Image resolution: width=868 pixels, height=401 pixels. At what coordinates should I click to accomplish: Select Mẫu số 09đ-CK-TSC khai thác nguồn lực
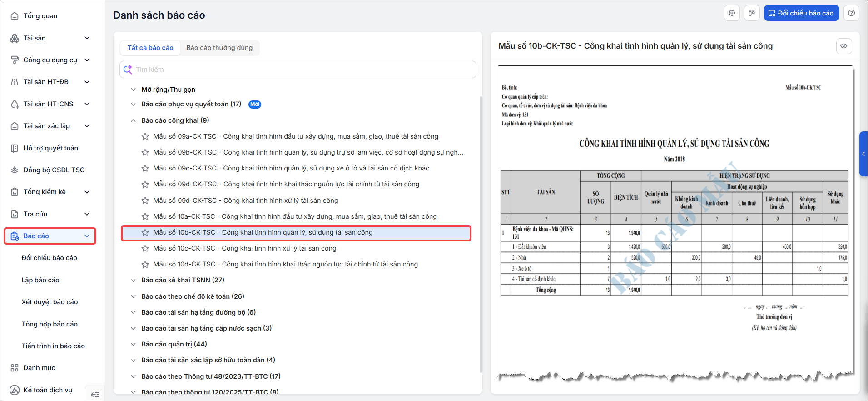(286, 184)
